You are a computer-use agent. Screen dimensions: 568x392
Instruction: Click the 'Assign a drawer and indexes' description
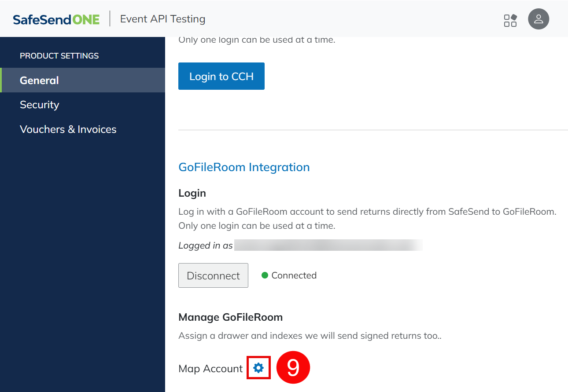point(310,336)
